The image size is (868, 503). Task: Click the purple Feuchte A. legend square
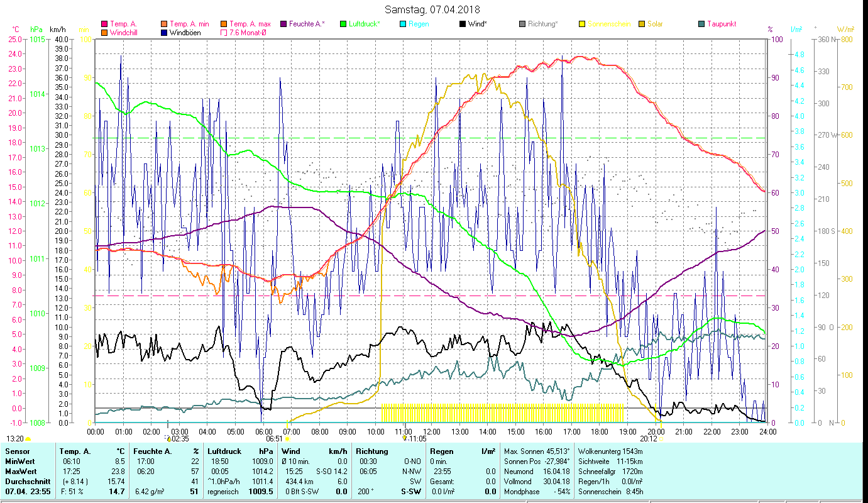tap(283, 24)
